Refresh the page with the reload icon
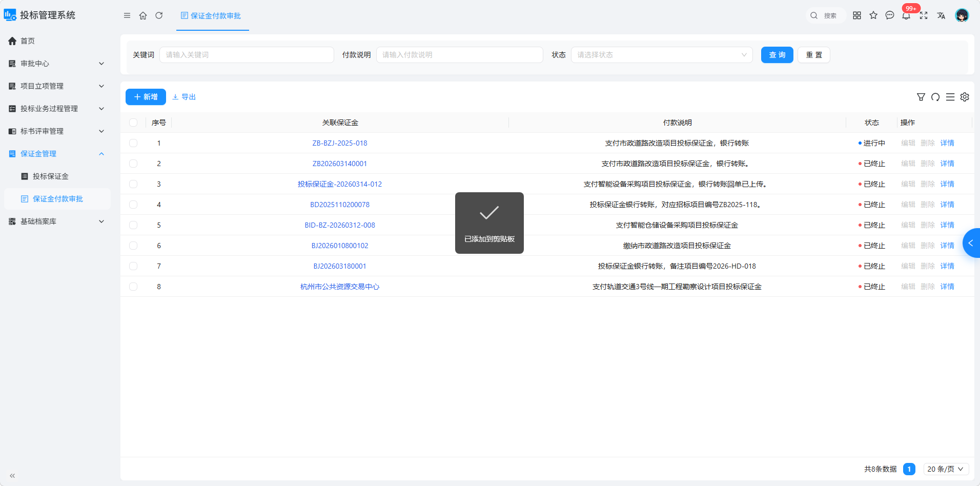 point(159,15)
